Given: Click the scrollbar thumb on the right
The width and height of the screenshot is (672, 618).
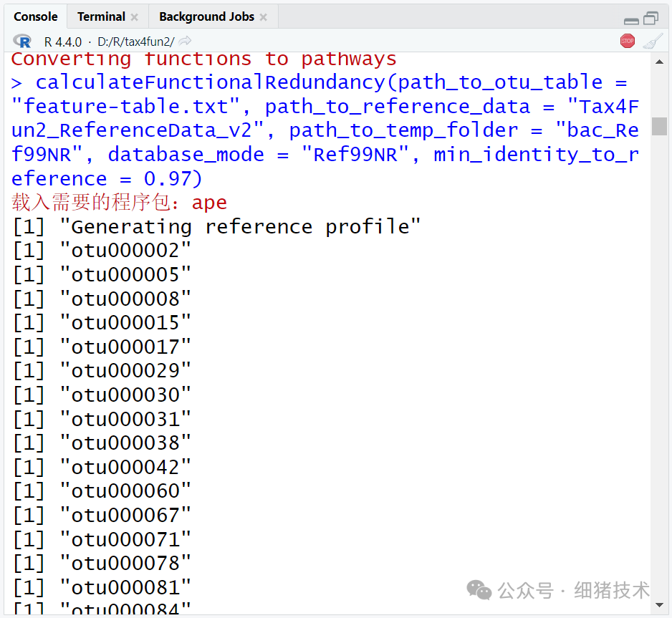Looking at the screenshot, I should (x=661, y=125).
